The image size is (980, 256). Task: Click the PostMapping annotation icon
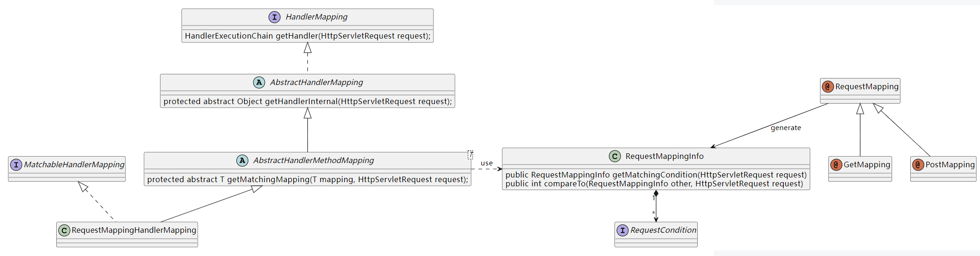tap(918, 165)
